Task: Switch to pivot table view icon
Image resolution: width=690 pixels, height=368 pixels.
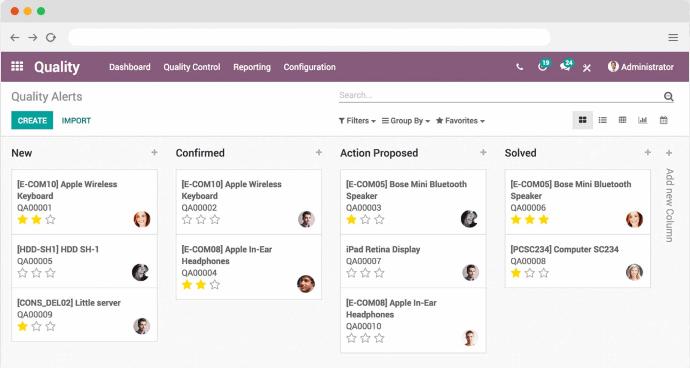Action: (x=622, y=120)
